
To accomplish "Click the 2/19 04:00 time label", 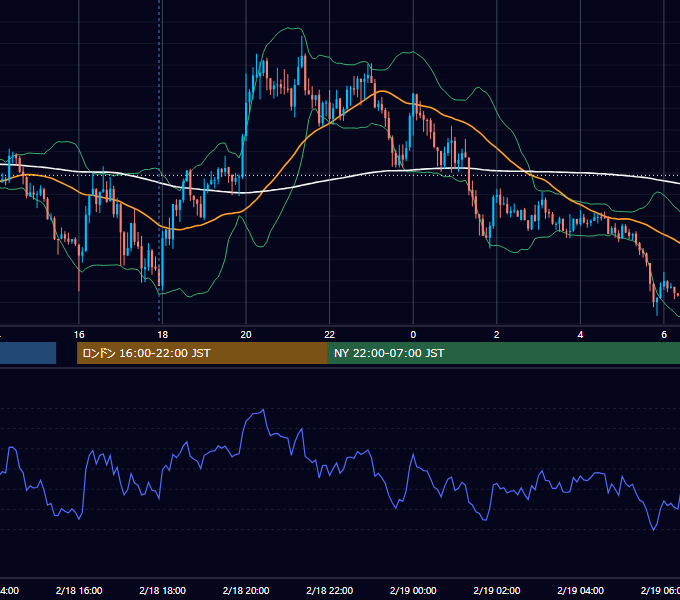I will [580, 590].
